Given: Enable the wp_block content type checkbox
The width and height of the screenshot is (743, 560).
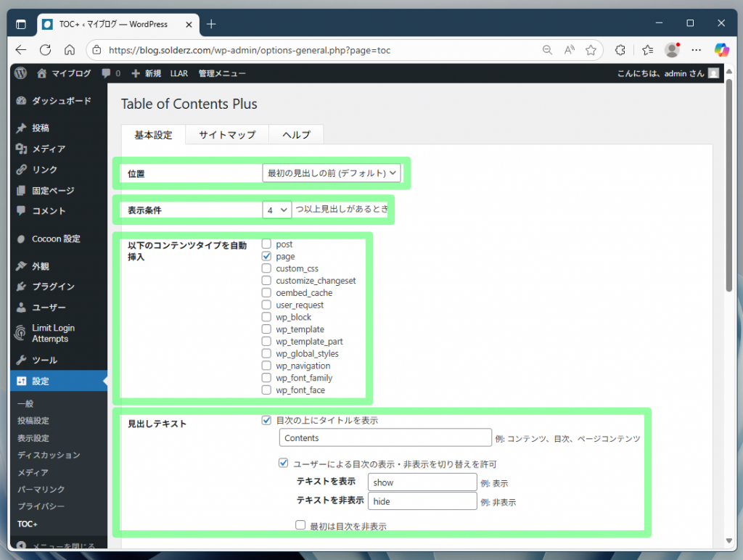Looking at the screenshot, I should coord(266,317).
